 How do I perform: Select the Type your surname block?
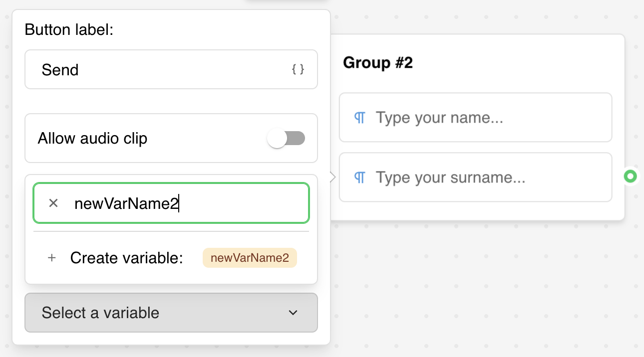(x=475, y=178)
